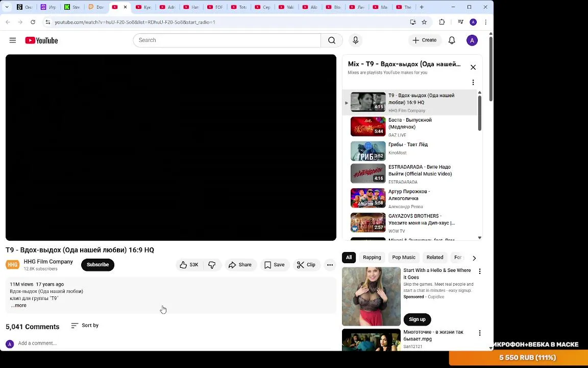Click the Create button in header
This screenshot has height=368, width=588.
coord(425,40)
